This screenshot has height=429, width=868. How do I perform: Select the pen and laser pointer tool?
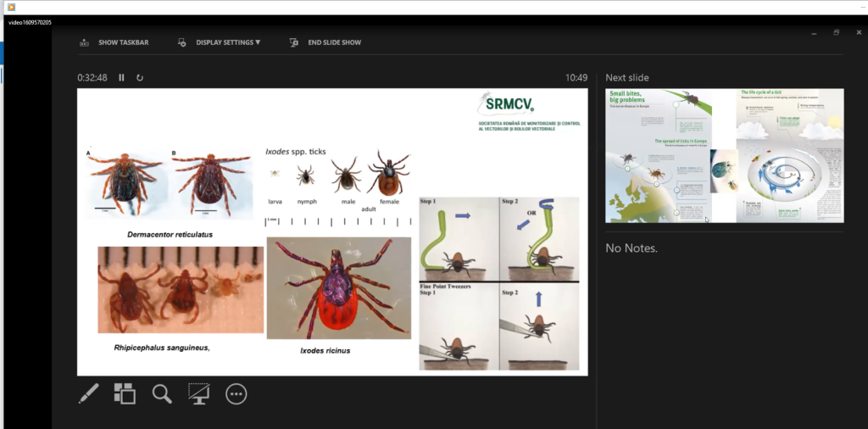(89, 393)
